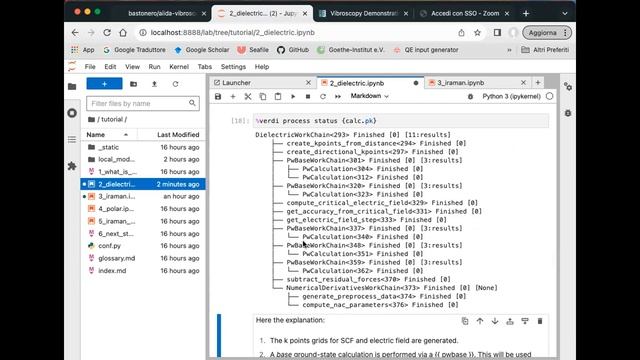Go back in browser
This screenshot has height=360, width=640.
tap(75, 33)
